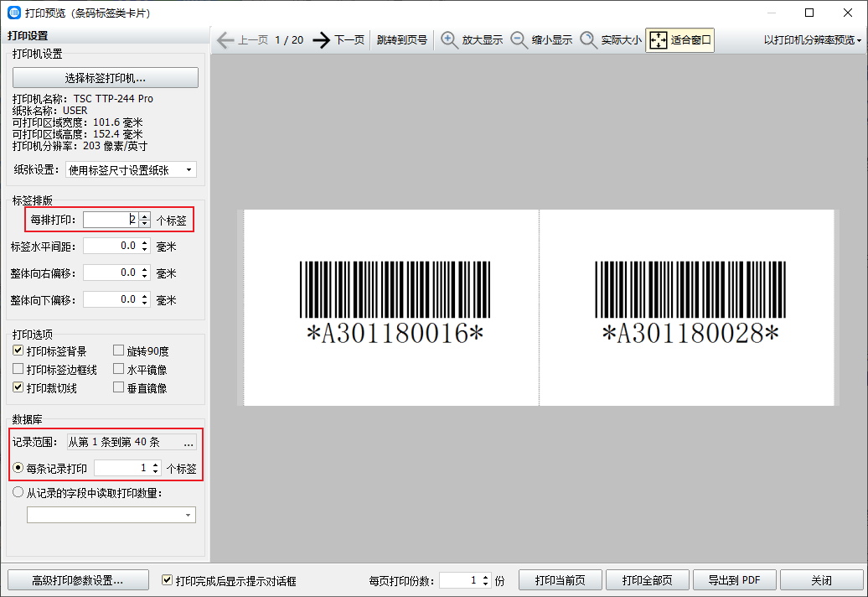Screen dimensions: 868x597
Task: Click 每页打印份数 input field
Action: coord(459,580)
